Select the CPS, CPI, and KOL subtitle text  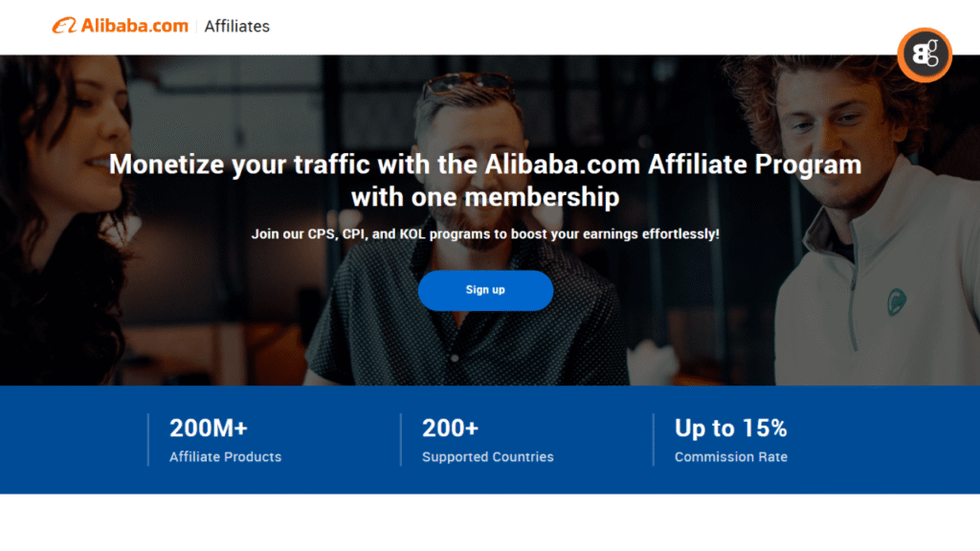click(x=485, y=233)
